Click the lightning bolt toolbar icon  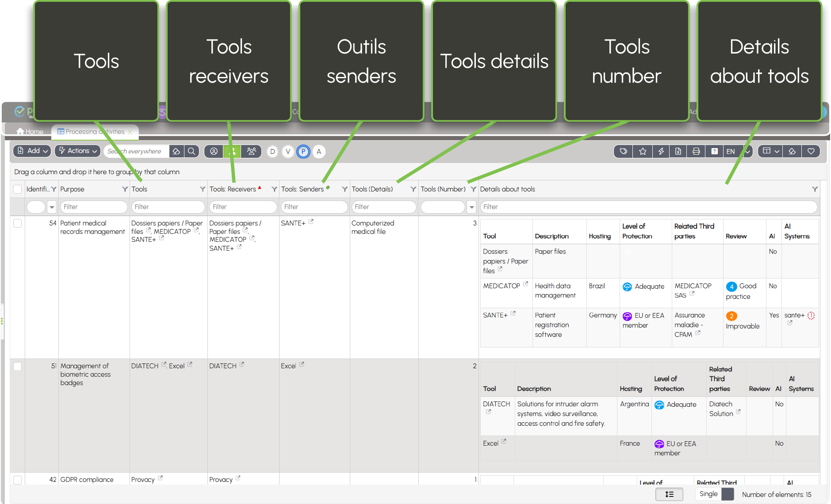[661, 151]
